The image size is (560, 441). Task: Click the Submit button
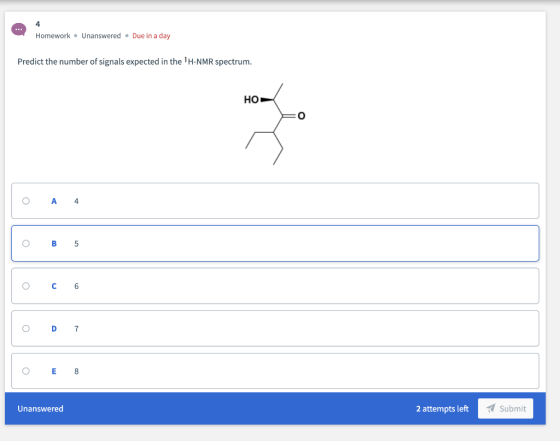coord(505,408)
